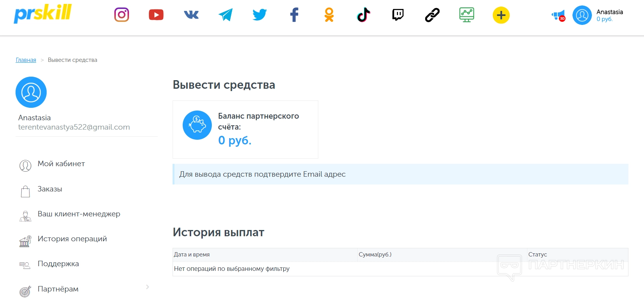Click the chain link icon
The image size is (644, 302).
click(432, 15)
